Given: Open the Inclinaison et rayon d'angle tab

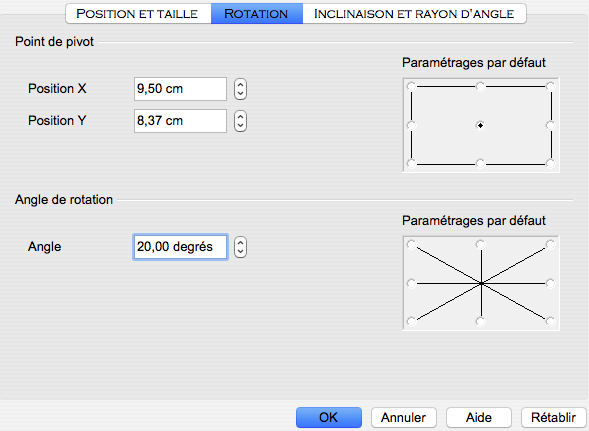Looking at the screenshot, I should pyautogui.click(x=414, y=14).
